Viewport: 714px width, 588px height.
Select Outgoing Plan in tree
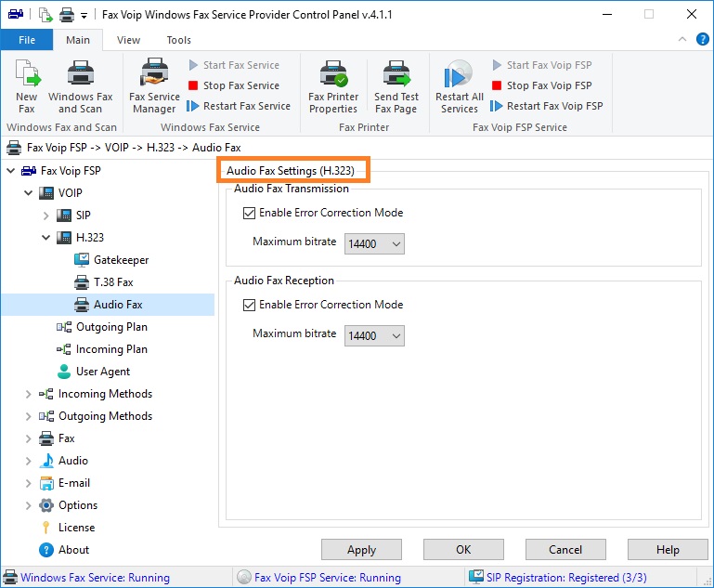(x=102, y=327)
